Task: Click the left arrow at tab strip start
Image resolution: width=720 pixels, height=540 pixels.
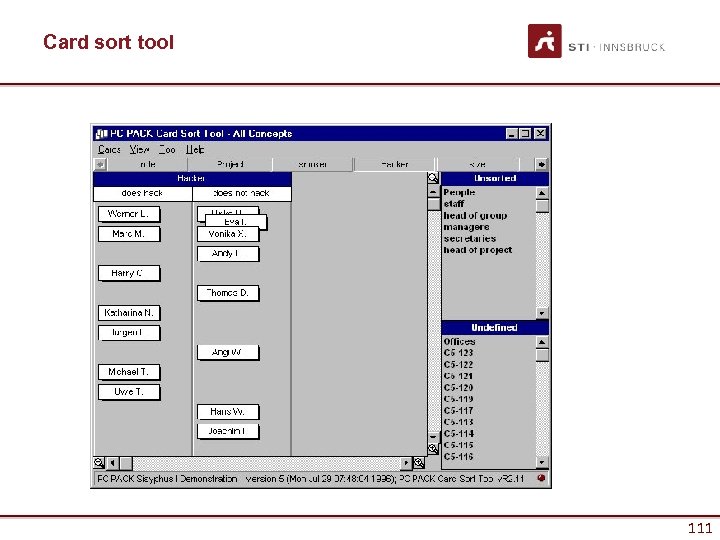Action: pos(100,164)
